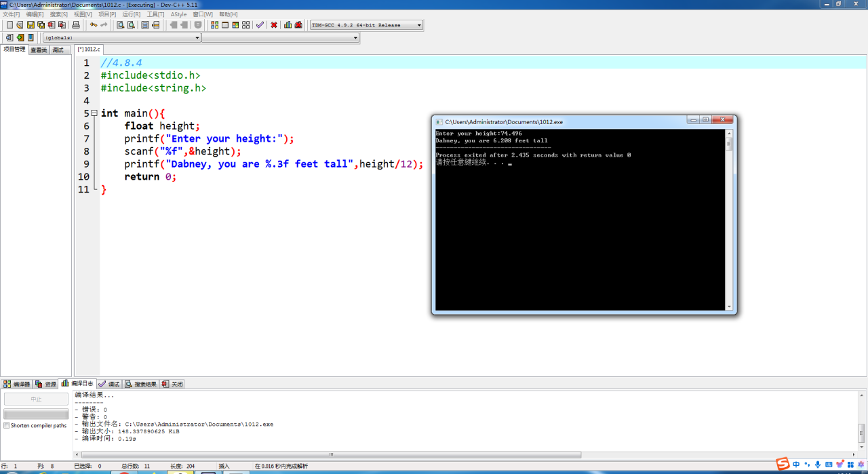Viewport: 868px width, 474px height.
Task: Toggle Shorten compiler paths checkbox
Action: pos(7,426)
